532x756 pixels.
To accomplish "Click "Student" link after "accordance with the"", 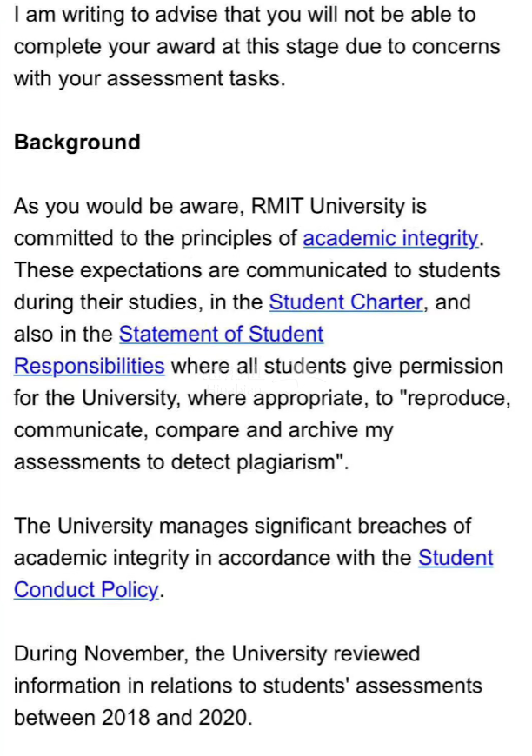I will pyautogui.click(x=456, y=558).
